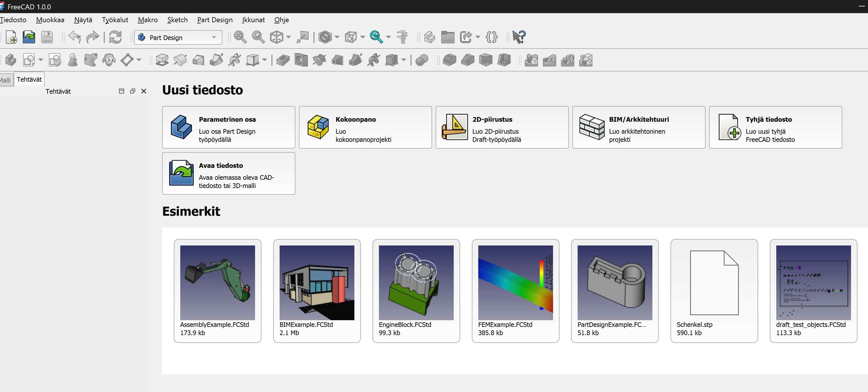Open the Part Design workbench selector
The image size is (868, 392).
click(x=178, y=37)
